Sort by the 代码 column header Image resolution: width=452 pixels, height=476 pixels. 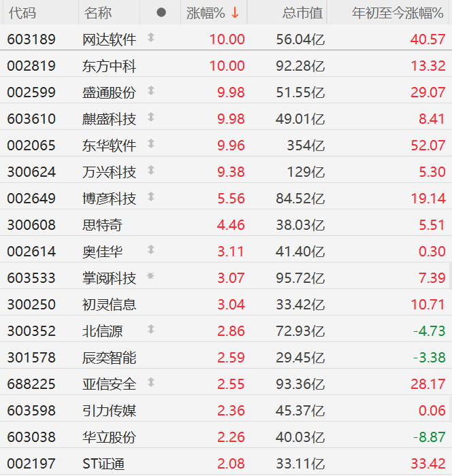(x=22, y=13)
